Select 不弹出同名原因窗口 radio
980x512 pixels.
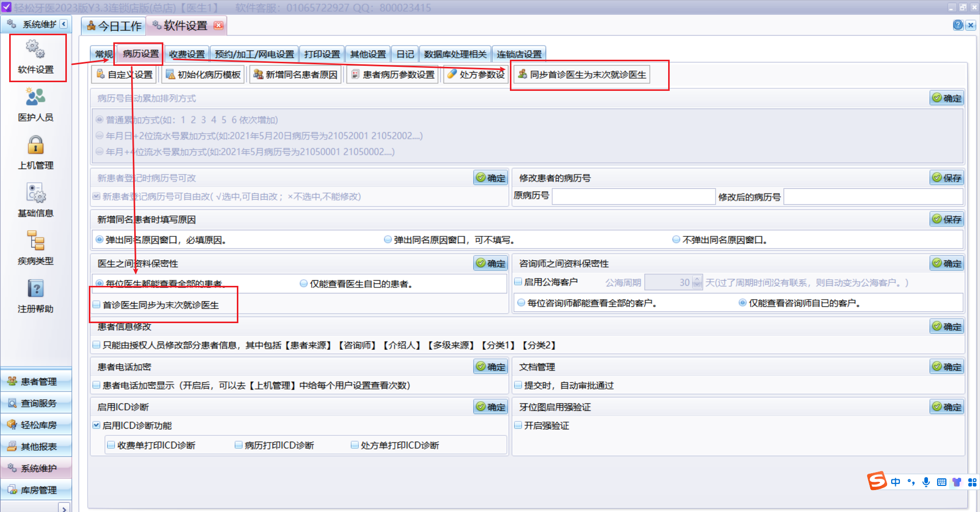(x=676, y=239)
